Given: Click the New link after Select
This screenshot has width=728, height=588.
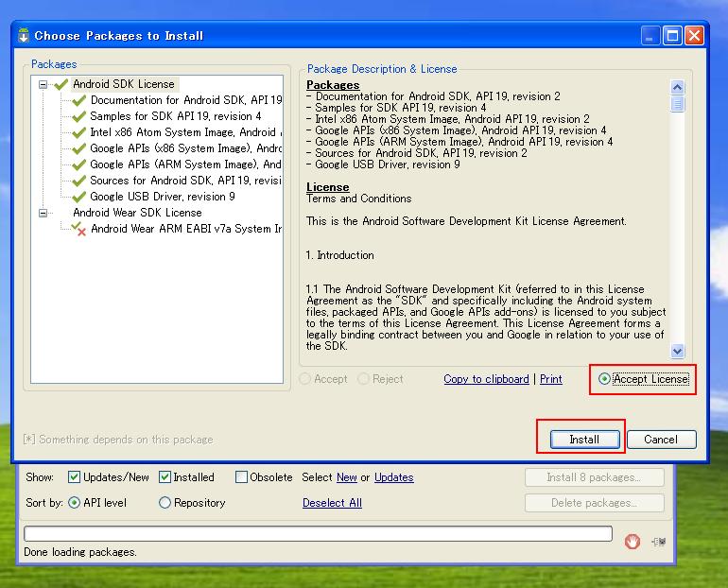Looking at the screenshot, I should 346,477.
